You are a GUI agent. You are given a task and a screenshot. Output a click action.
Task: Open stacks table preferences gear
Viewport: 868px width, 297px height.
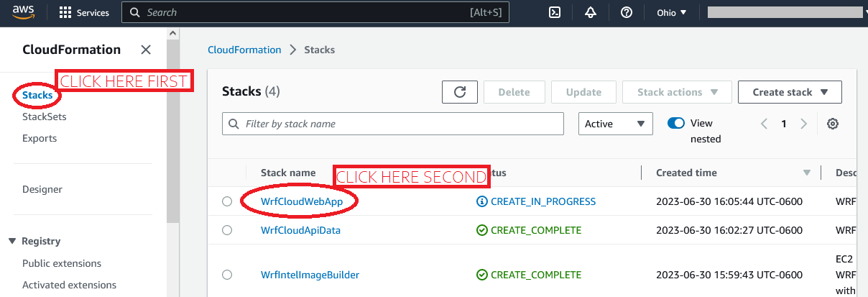coord(833,124)
